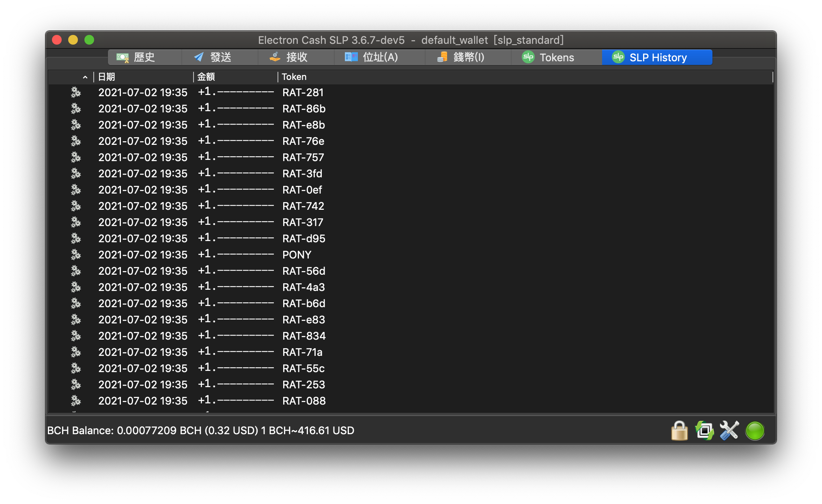Click the status icon in PONY row
This screenshot has height=504, width=822.
pos(76,255)
